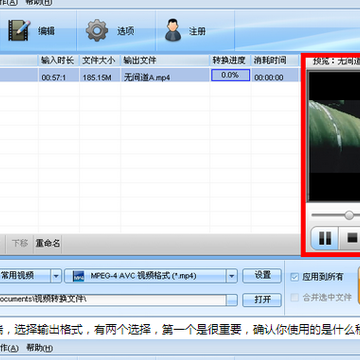Click the preview seek slider handle
The image size is (360, 360).
coord(349,215)
